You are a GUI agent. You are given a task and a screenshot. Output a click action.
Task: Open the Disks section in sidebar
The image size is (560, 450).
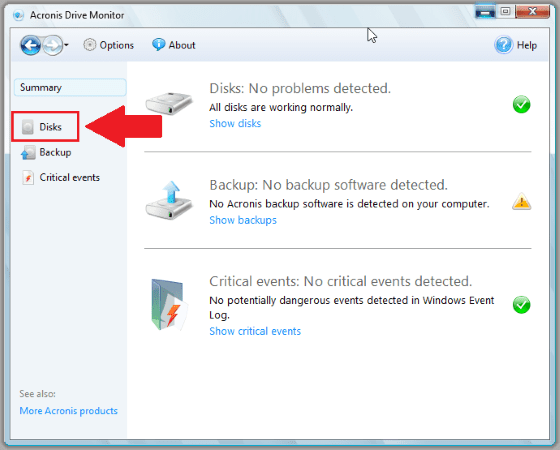[45, 127]
